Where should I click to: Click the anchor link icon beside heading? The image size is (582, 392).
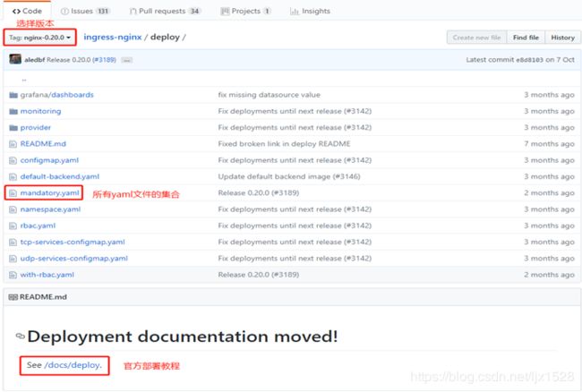pos(20,336)
